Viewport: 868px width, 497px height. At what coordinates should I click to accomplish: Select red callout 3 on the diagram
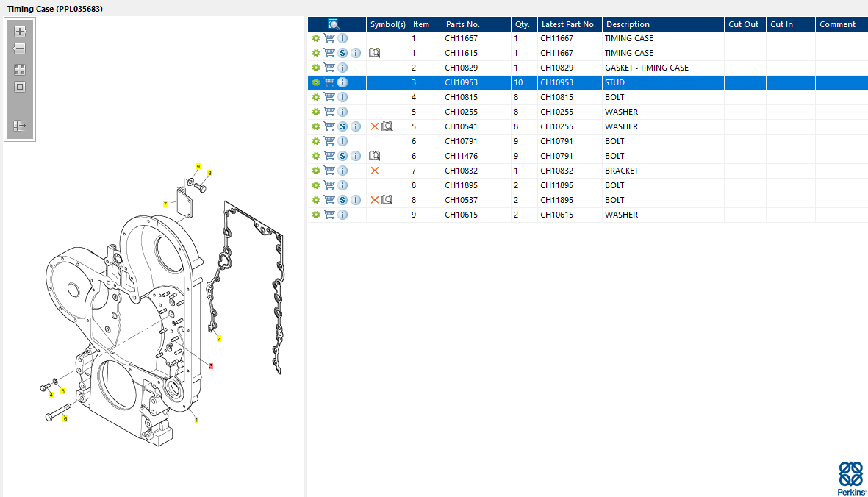pos(211,366)
